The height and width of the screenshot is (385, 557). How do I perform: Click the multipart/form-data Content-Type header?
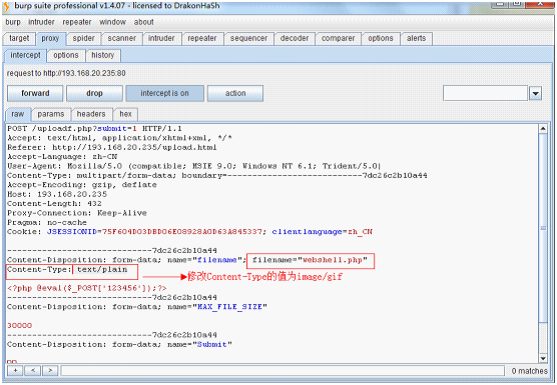217,175
